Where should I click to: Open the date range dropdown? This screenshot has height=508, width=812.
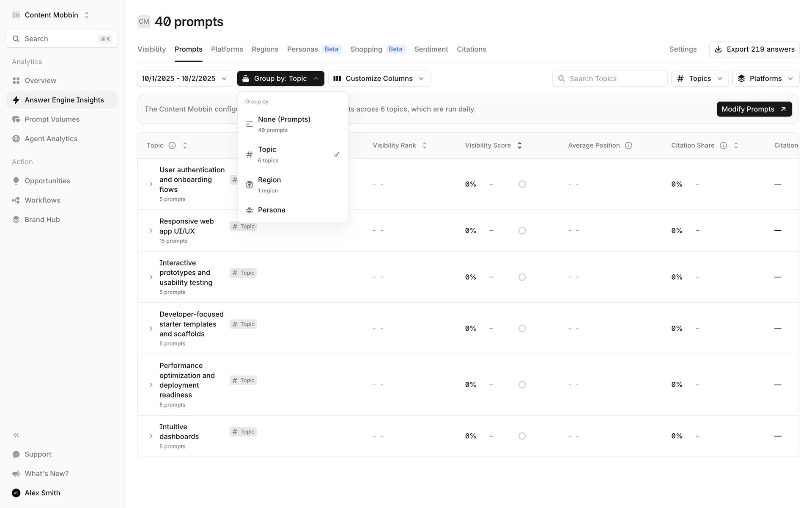185,78
